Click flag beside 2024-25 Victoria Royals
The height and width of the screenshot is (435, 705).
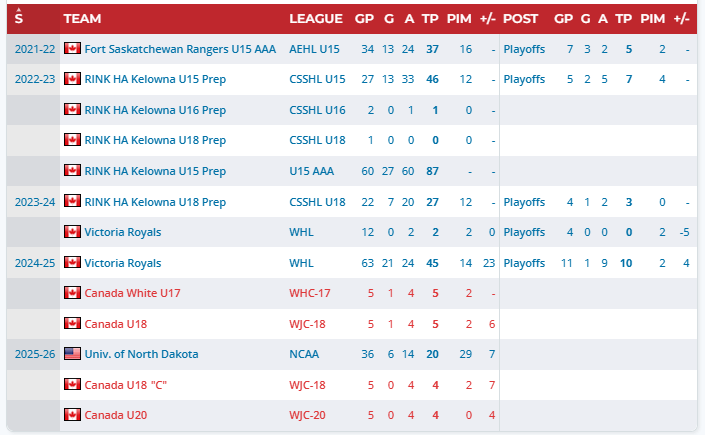(x=72, y=262)
